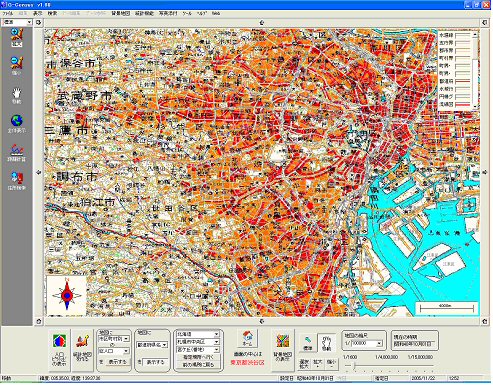
Task: Open the distance measurement tool in sidebar
Action: tap(17, 153)
